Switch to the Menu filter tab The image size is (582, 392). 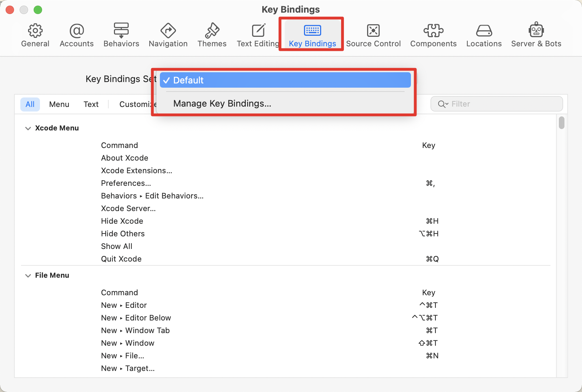[59, 104]
